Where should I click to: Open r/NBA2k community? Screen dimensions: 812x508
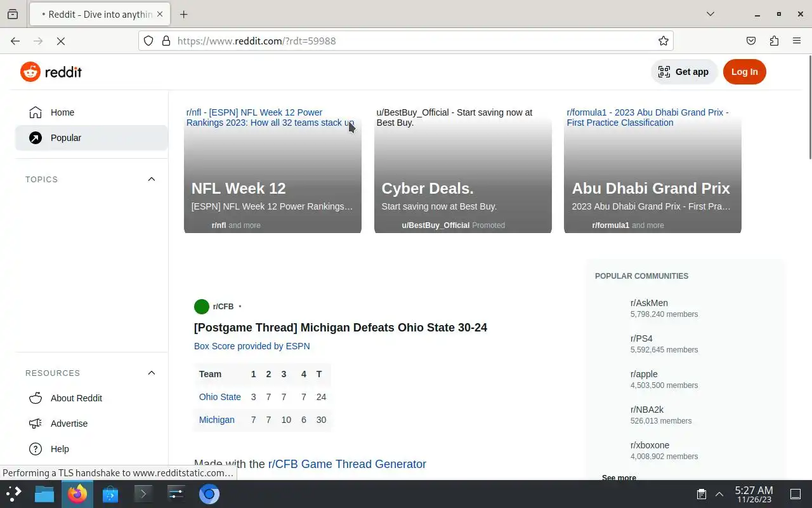point(647,410)
